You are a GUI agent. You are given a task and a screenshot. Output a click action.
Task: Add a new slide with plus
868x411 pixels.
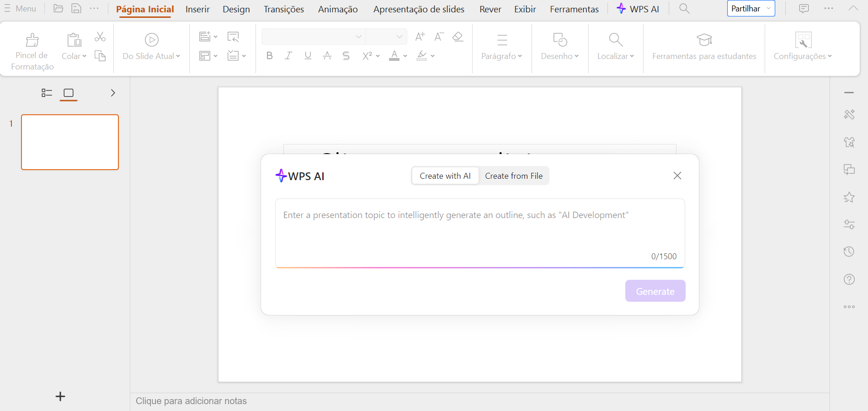point(60,396)
